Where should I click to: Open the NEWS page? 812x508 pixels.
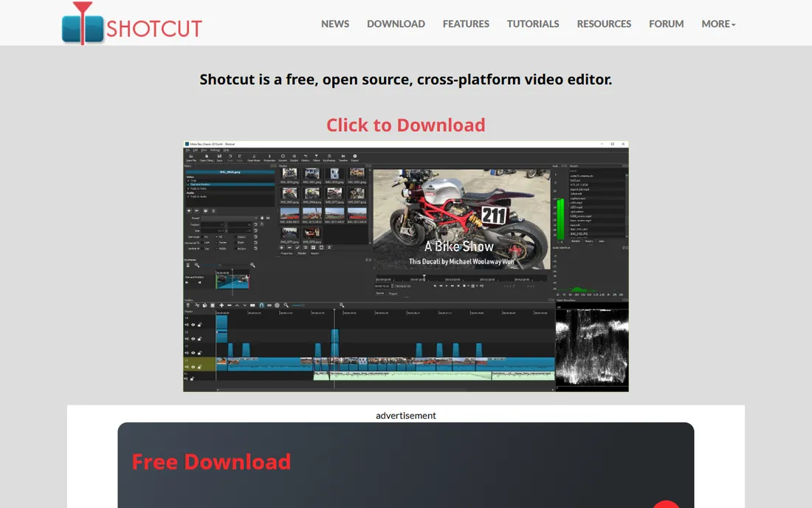[335, 24]
